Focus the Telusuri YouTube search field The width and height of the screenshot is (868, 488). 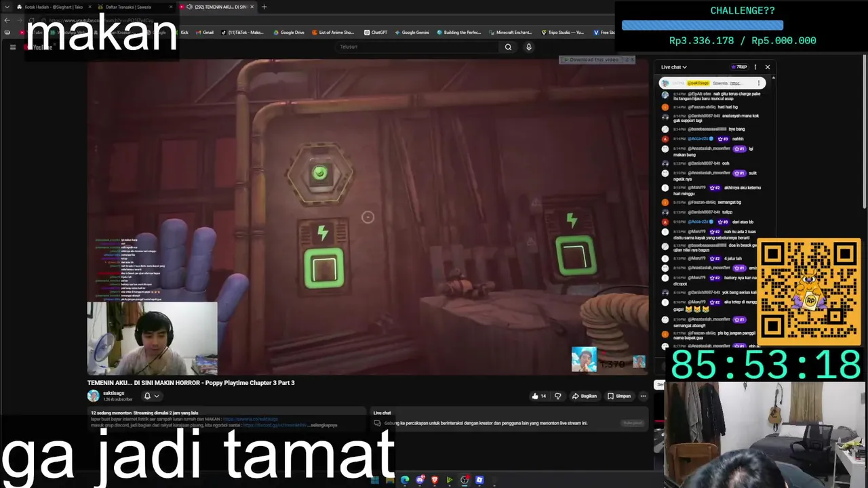point(417,47)
